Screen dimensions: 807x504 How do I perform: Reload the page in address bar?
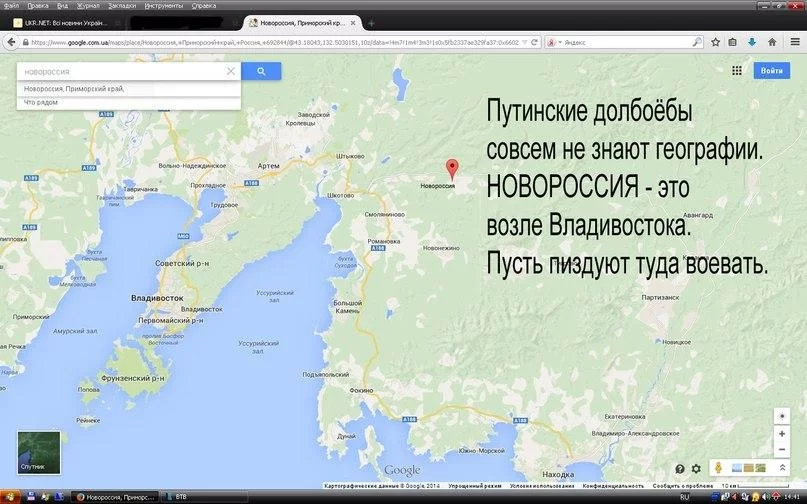coord(535,42)
